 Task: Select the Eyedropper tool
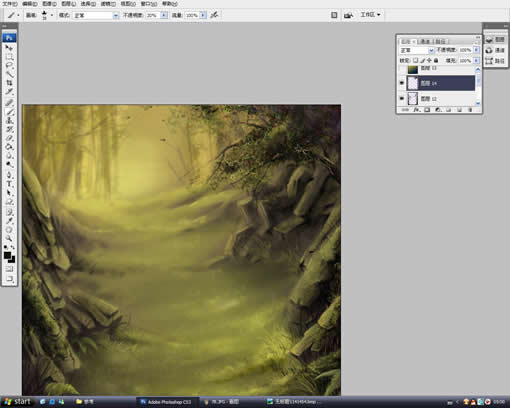[x=9, y=221]
